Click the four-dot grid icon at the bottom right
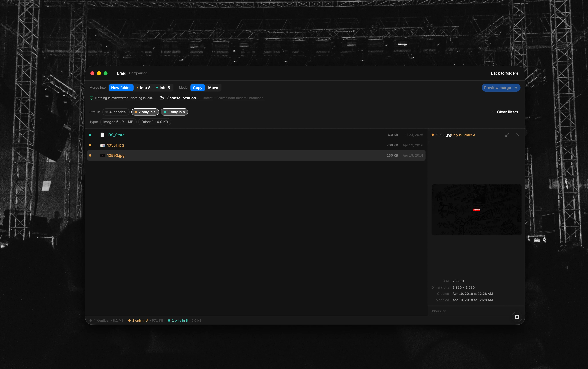The image size is (588, 369). click(517, 317)
